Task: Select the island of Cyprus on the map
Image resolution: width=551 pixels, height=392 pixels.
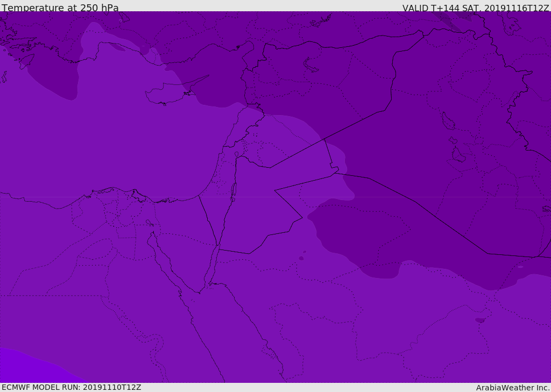Action: 167,95
